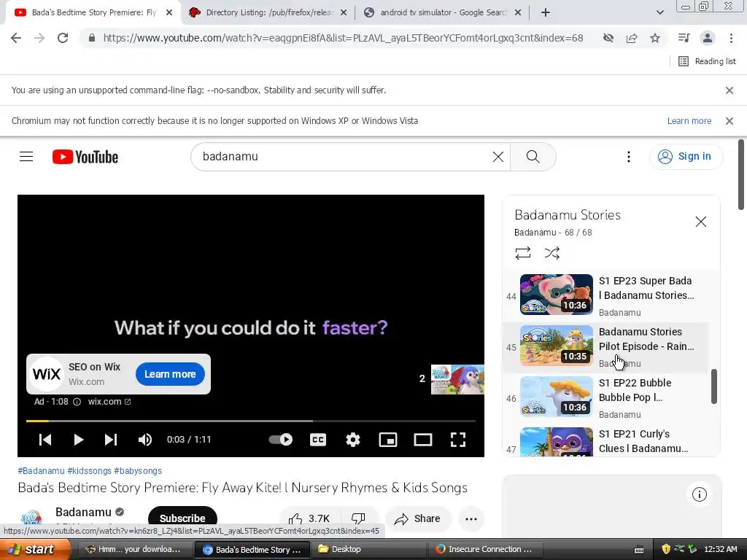Open the YouTube hamburger guide menu
The image size is (747, 560).
26,157
